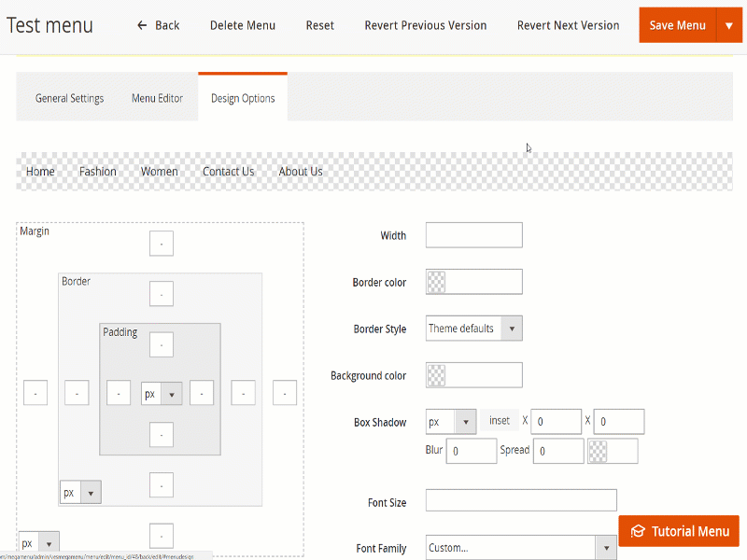Open the Tutorial Menu

tap(679, 531)
